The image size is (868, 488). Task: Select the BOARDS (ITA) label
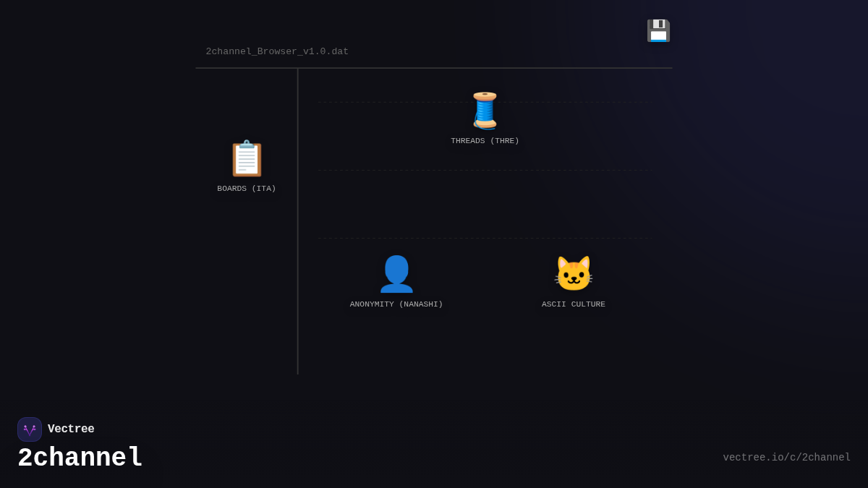click(x=247, y=189)
